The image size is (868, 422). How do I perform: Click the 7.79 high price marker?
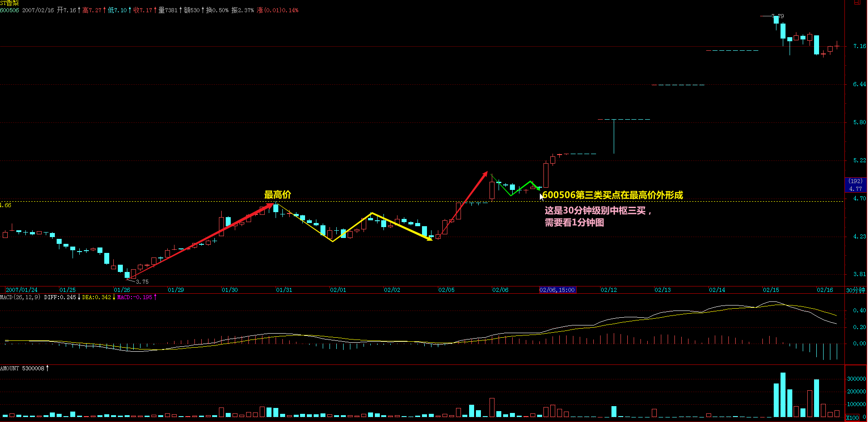point(778,16)
